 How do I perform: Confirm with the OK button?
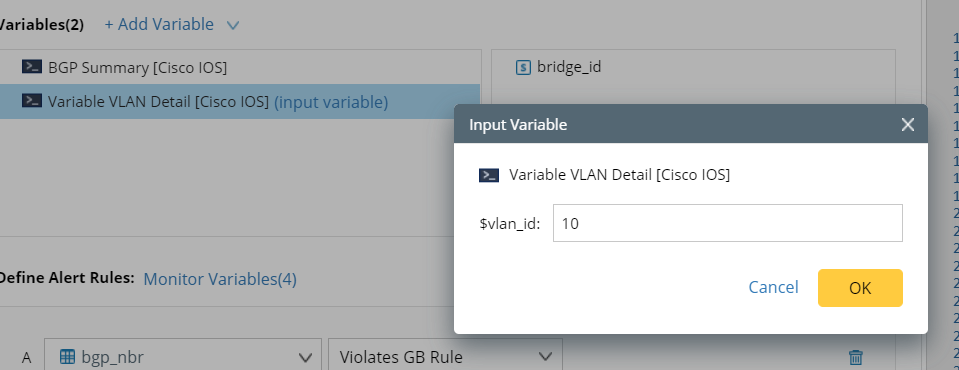[860, 287]
